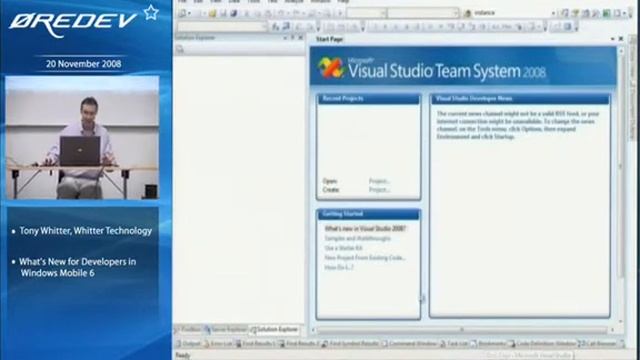Click the green Start Page toolbar icon
Image resolution: width=640 pixels, height=360 pixels.
click(607, 13)
